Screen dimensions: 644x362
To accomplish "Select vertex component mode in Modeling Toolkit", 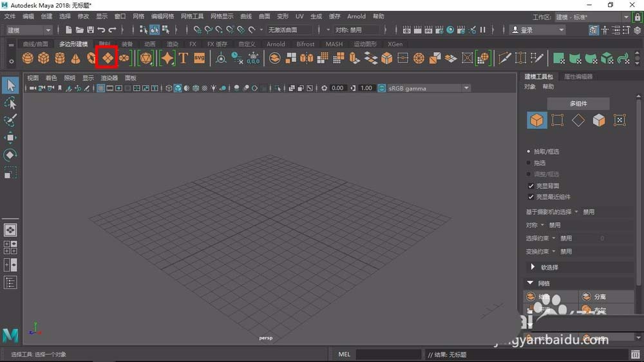I will pyautogui.click(x=558, y=120).
